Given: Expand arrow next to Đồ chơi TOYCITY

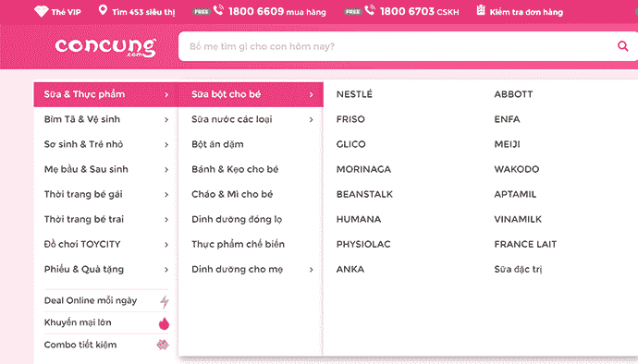Looking at the screenshot, I should pyautogui.click(x=166, y=245).
